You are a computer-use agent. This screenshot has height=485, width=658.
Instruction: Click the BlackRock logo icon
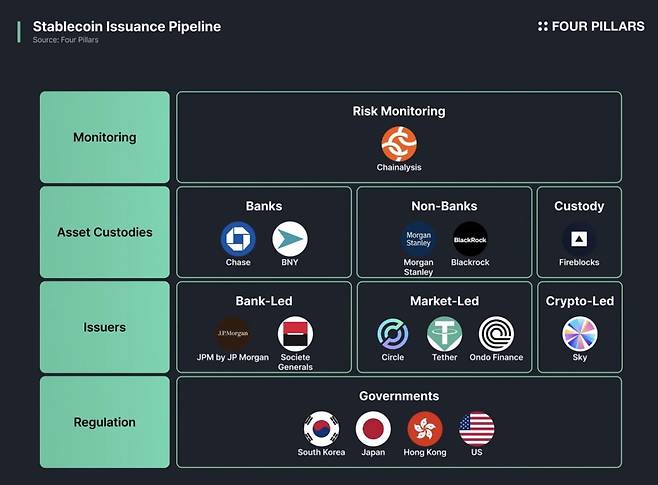(470, 240)
